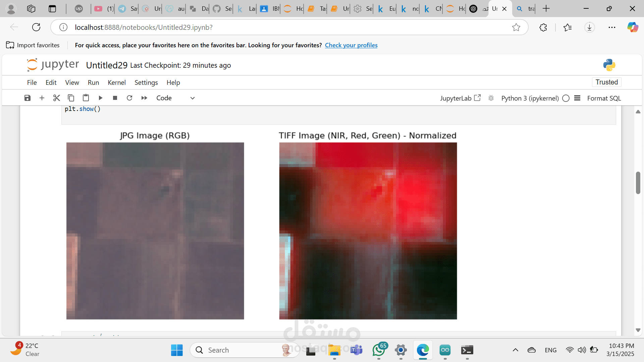The width and height of the screenshot is (644, 362).
Task: Open the Terminal taskbar icon
Action: pos(467,350)
